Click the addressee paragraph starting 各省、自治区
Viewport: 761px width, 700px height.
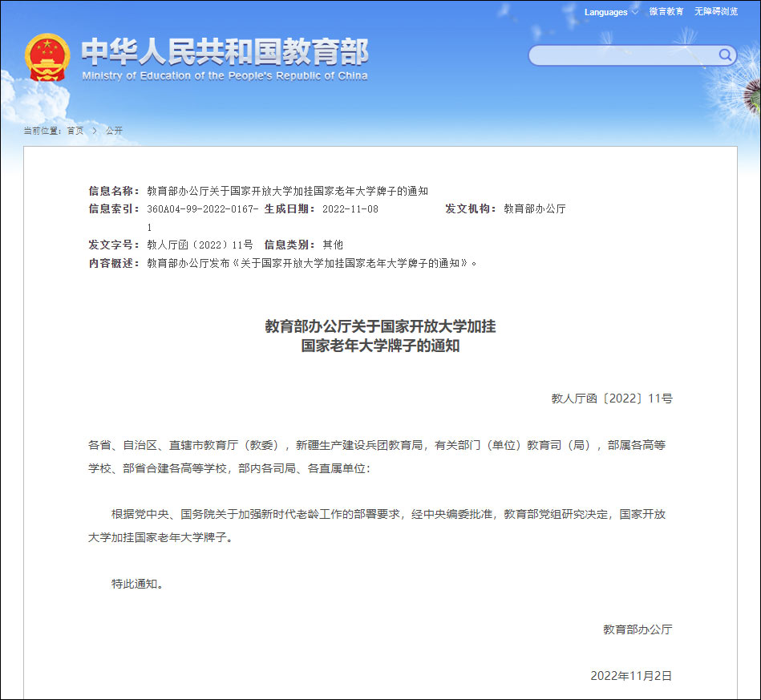pos(377,457)
